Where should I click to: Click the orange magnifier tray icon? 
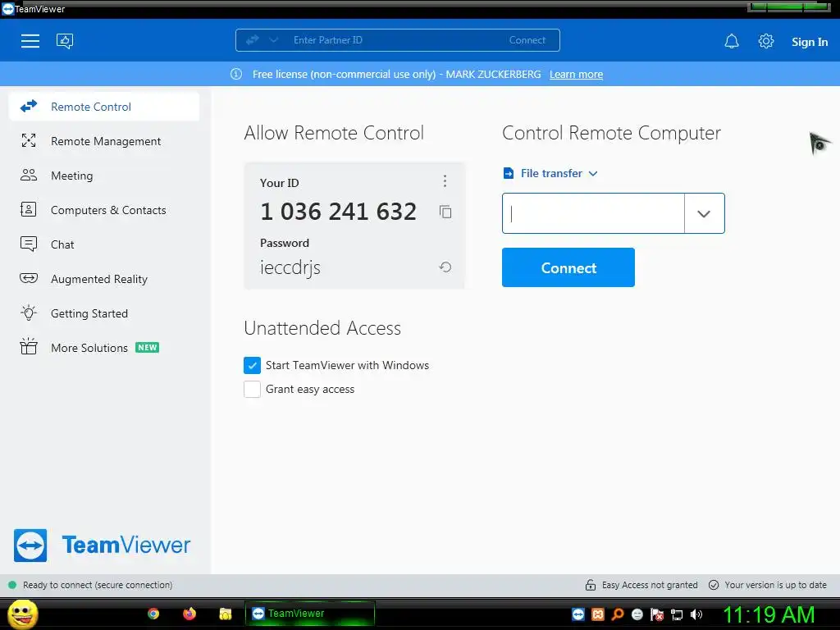(x=618, y=614)
